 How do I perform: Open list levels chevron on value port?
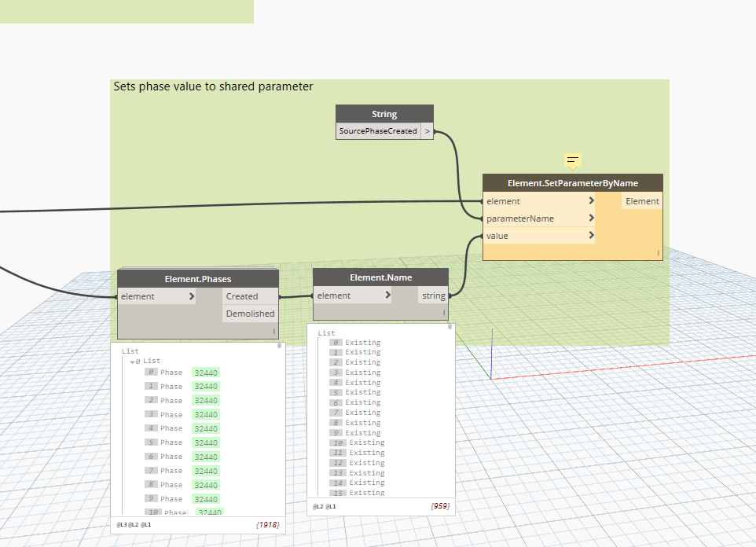click(591, 236)
